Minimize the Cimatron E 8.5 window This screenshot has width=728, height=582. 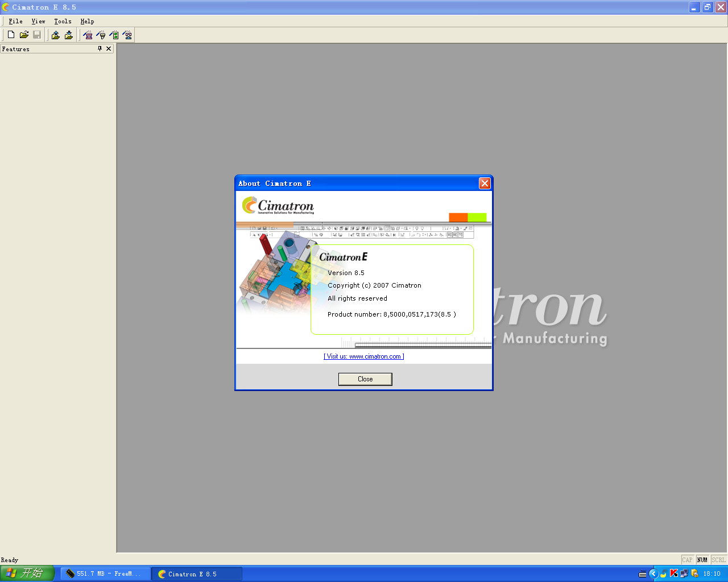pyautogui.click(x=694, y=7)
